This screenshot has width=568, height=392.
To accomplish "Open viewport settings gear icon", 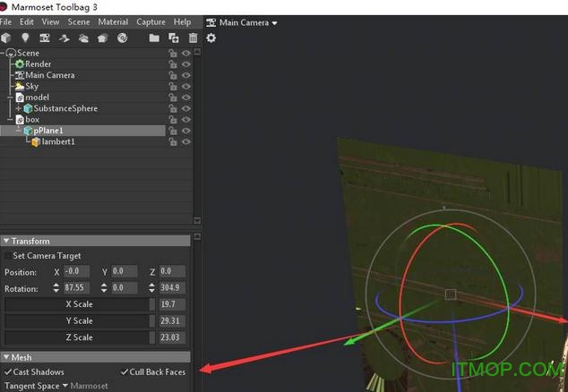I will pyautogui.click(x=211, y=38).
